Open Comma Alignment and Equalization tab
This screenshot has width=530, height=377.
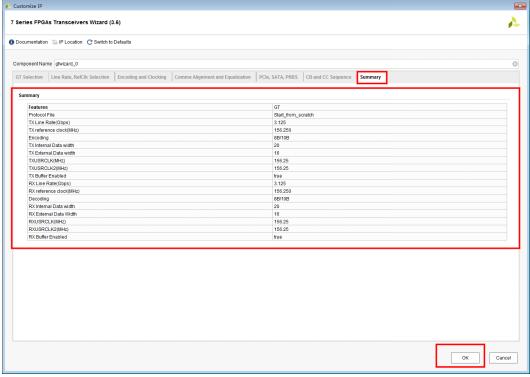coord(213,77)
